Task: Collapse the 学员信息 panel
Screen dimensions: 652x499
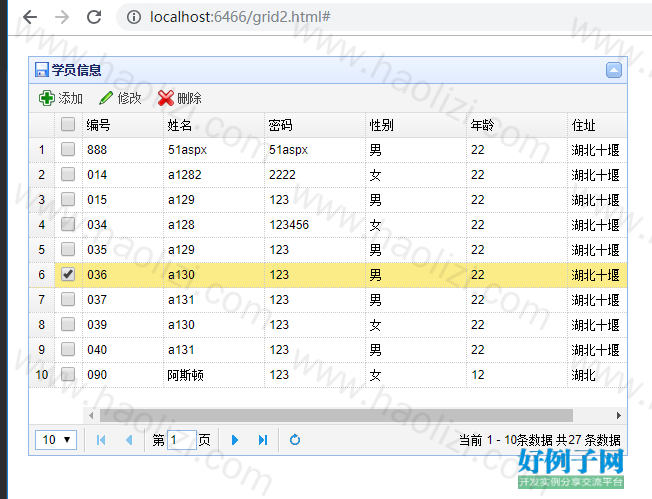Action: pyautogui.click(x=614, y=70)
